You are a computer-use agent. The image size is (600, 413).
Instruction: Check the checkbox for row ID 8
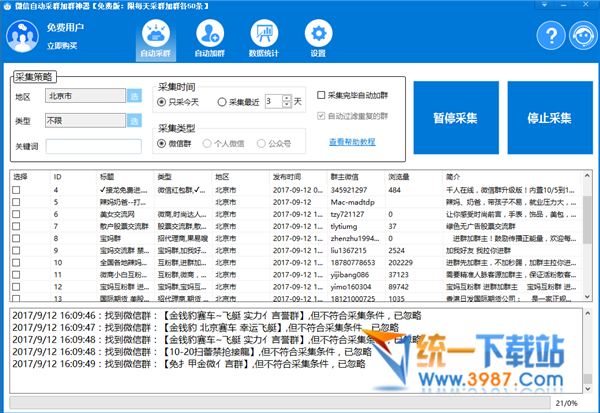point(16,238)
